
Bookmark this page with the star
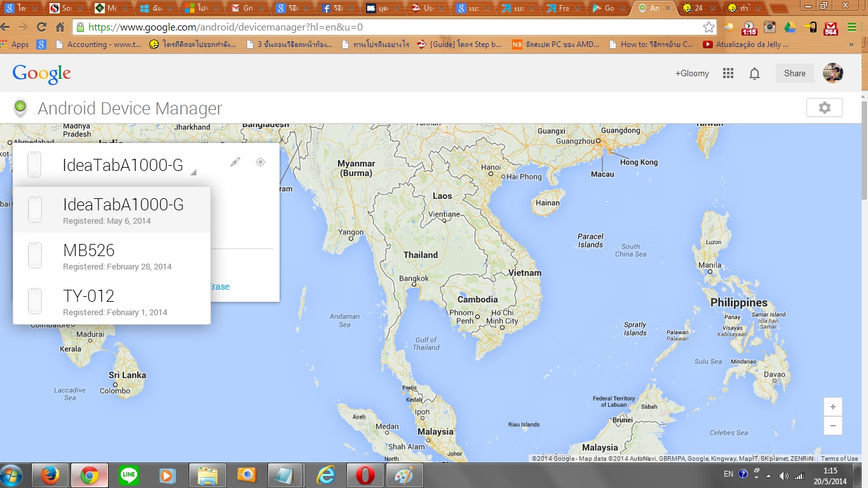click(x=709, y=27)
